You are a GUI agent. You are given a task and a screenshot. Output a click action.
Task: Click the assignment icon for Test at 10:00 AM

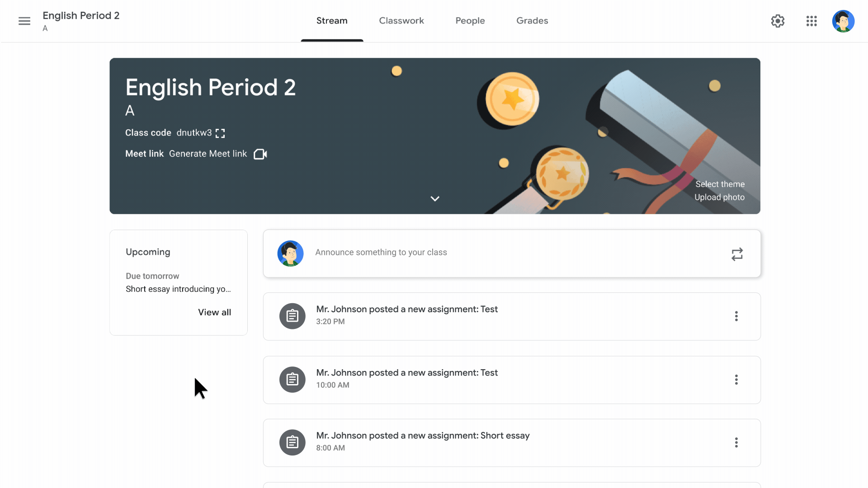click(292, 379)
